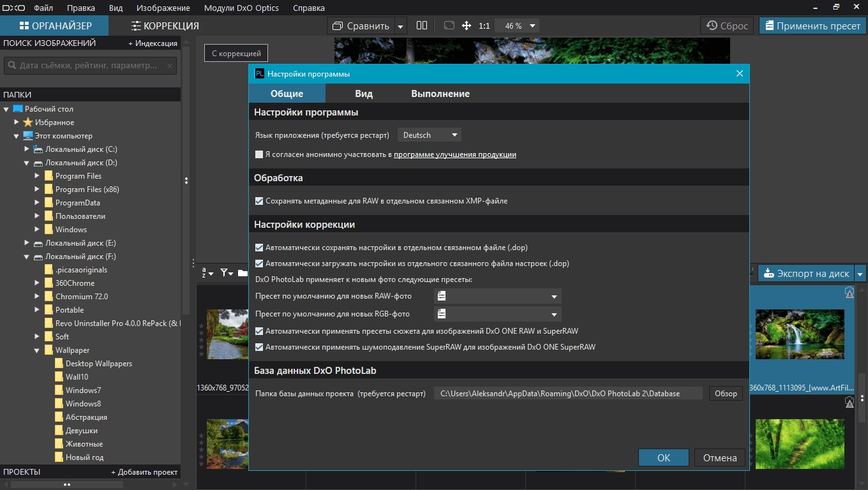Screen dimensions: 868x490
Task: Click the preset icon in the RGB preset dropdown
Action: click(442, 314)
